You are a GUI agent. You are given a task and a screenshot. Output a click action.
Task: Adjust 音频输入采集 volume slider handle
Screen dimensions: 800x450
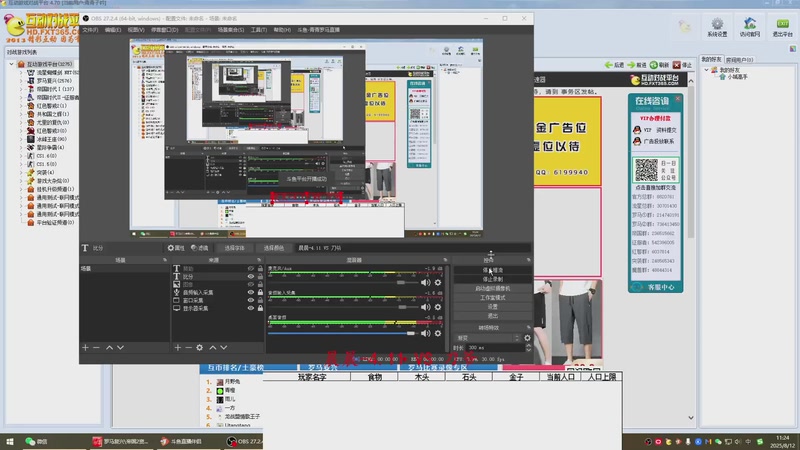(x=402, y=307)
